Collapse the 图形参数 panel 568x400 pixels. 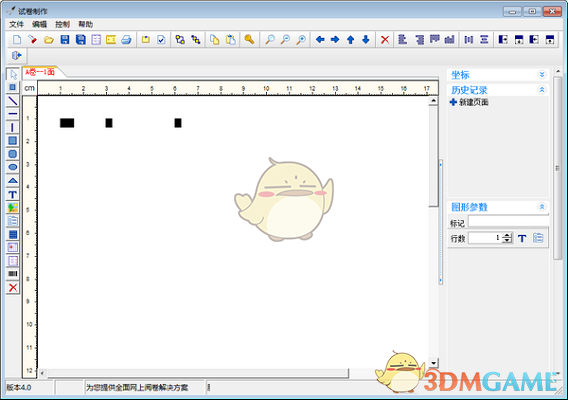coord(542,207)
